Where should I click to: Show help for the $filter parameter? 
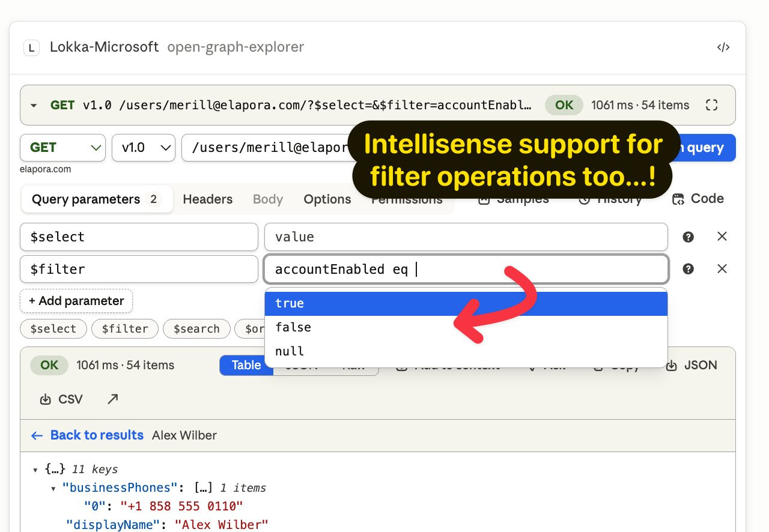[688, 269]
